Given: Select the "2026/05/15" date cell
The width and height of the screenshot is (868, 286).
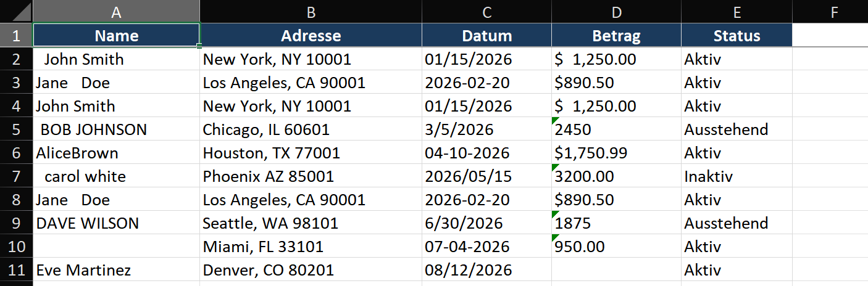Looking at the screenshot, I should tap(486, 176).
